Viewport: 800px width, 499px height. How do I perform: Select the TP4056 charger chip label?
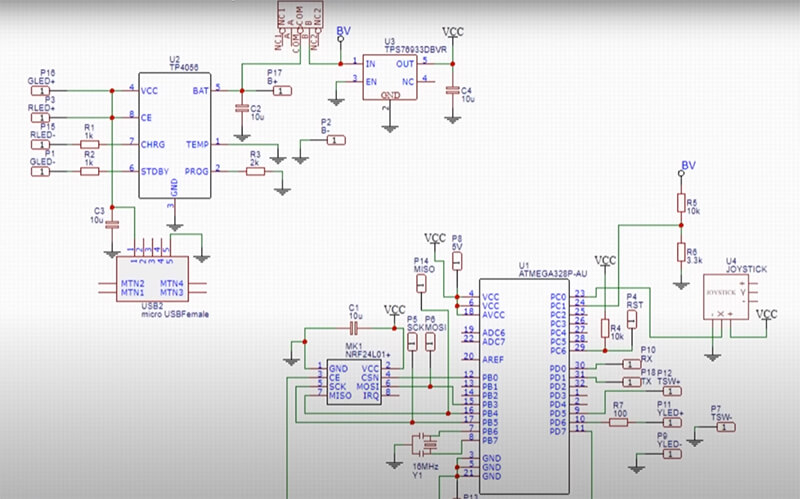click(x=184, y=67)
